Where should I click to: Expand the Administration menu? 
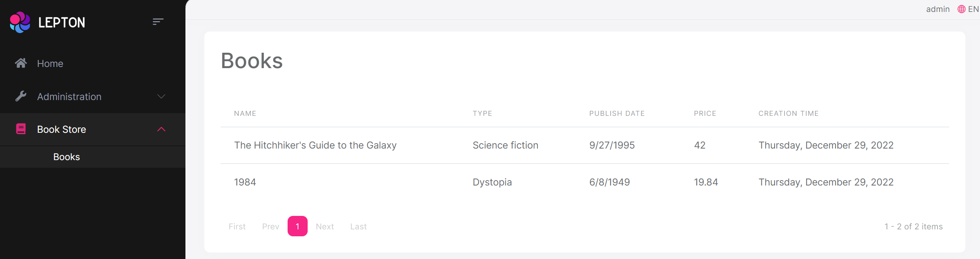point(69,97)
